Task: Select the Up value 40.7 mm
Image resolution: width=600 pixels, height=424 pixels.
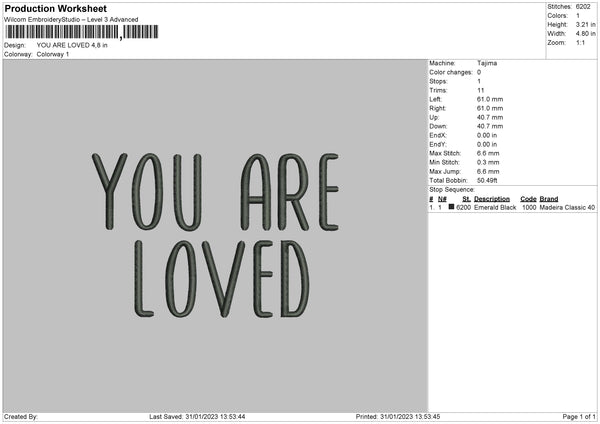Action: 490,117
